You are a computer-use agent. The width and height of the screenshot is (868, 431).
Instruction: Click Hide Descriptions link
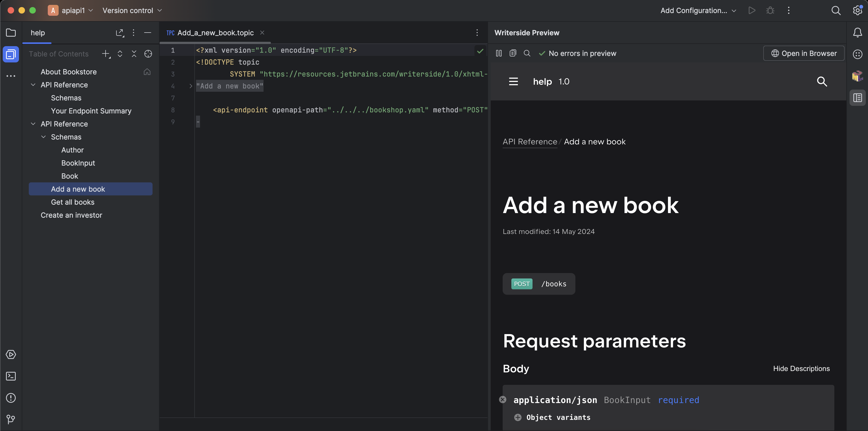801,368
